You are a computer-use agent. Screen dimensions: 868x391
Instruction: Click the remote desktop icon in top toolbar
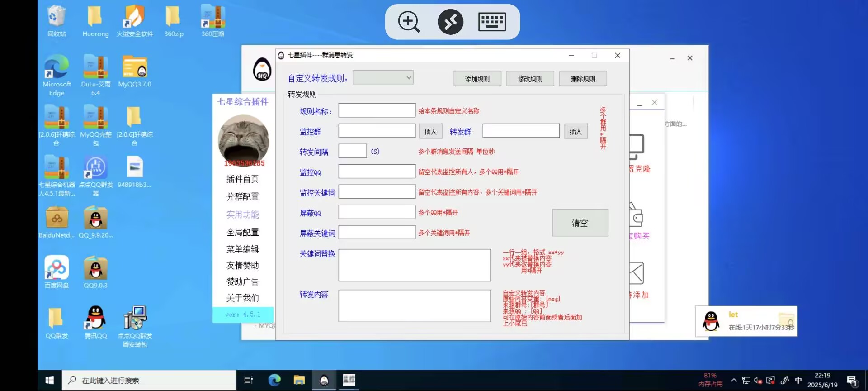point(450,22)
